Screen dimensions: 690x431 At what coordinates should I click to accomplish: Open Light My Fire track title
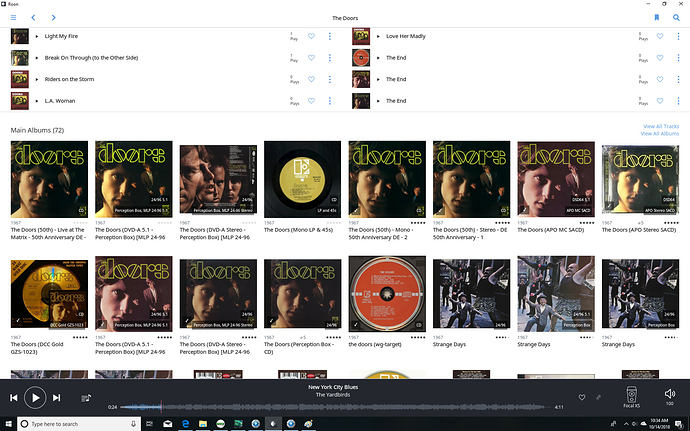click(61, 36)
